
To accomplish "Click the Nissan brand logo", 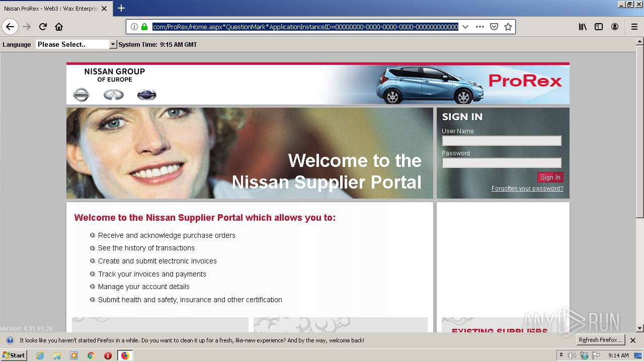I will (x=81, y=95).
